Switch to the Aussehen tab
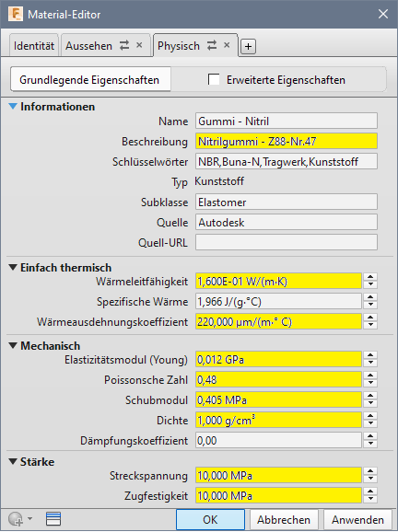This screenshot has height=532, width=398. [x=89, y=45]
